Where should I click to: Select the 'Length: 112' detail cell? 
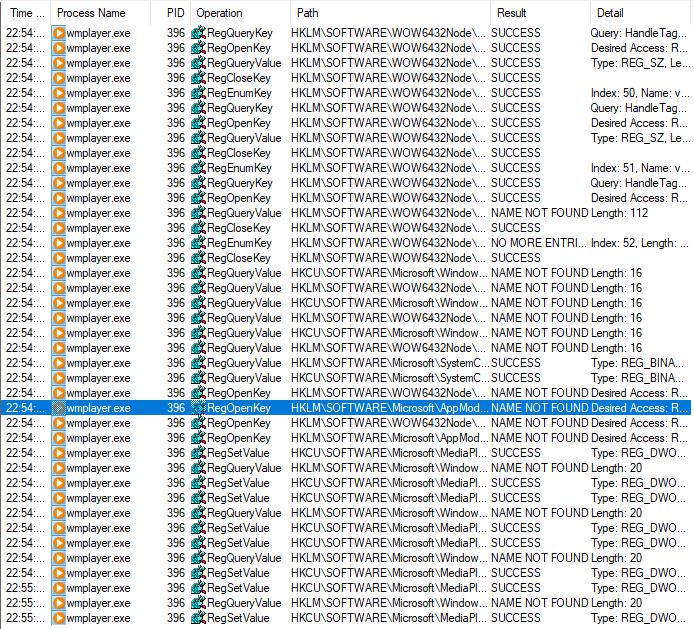619,213
